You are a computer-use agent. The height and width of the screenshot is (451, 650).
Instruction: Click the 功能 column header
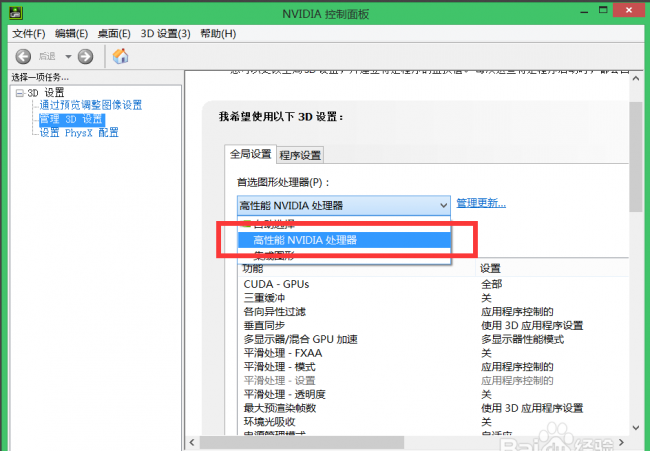357,269
